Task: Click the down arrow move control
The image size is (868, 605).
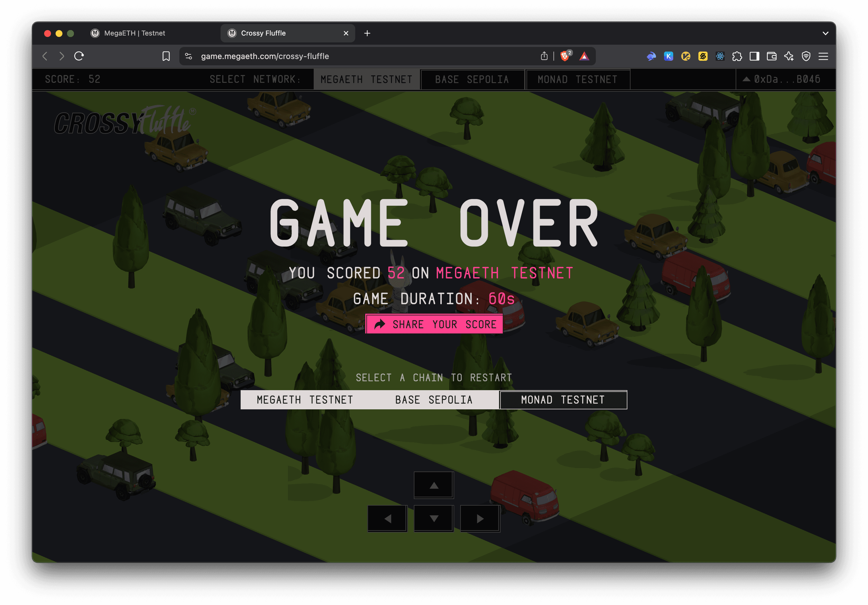Action: click(434, 518)
